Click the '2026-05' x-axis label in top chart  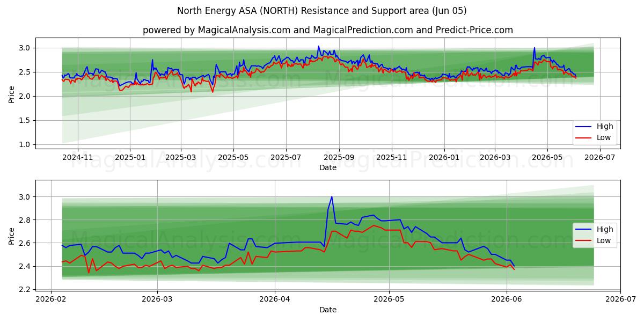click(547, 157)
